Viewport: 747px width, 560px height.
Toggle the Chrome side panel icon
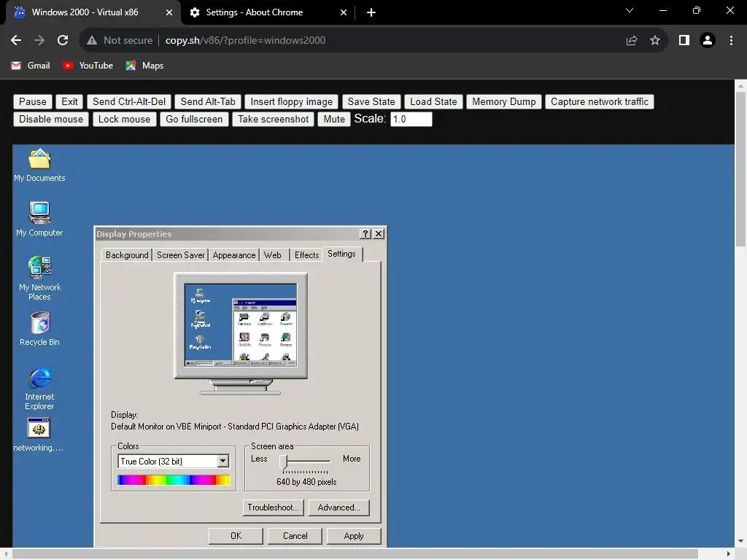[x=684, y=41]
